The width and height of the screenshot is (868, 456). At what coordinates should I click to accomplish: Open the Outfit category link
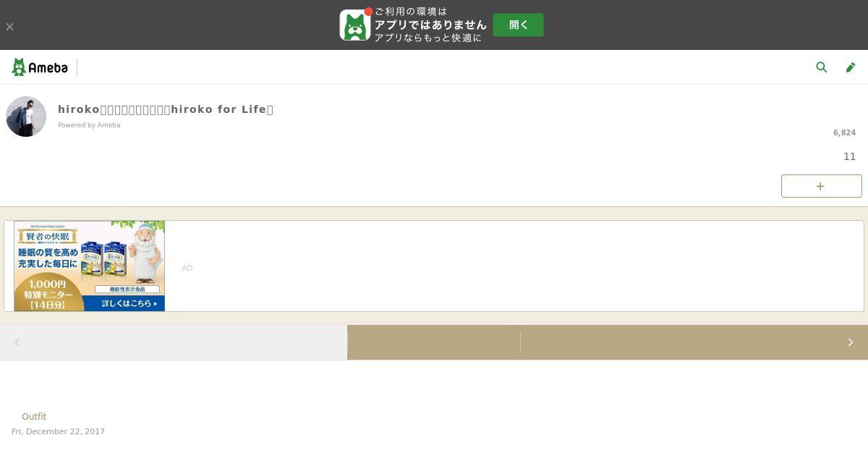pyautogui.click(x=34, y=417)
